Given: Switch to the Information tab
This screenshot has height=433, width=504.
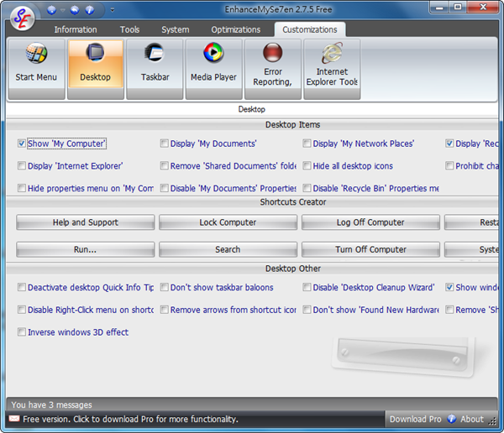Looking at the screenshot, I should [76, 29].
